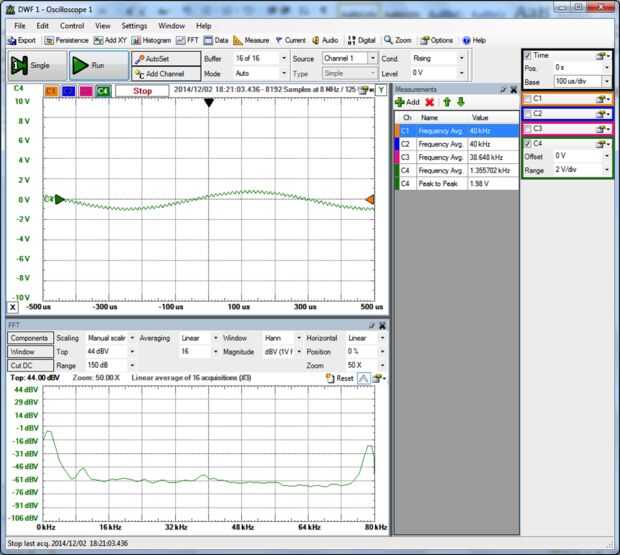Viewport: 620px width, 555px height.
Task: Click the Export toolbar icon
Action: (x=22, y=40)
